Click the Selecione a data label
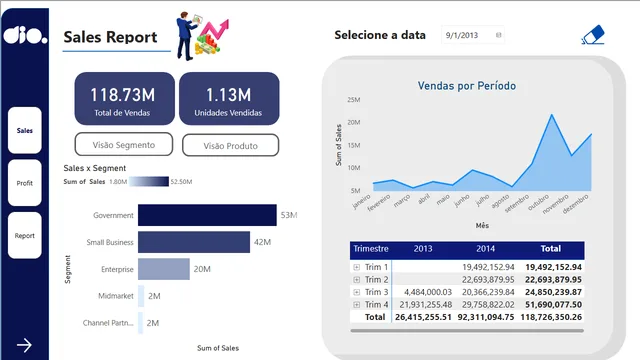Image resolution: width=640 pixels, height=360 pixels. 380,35
